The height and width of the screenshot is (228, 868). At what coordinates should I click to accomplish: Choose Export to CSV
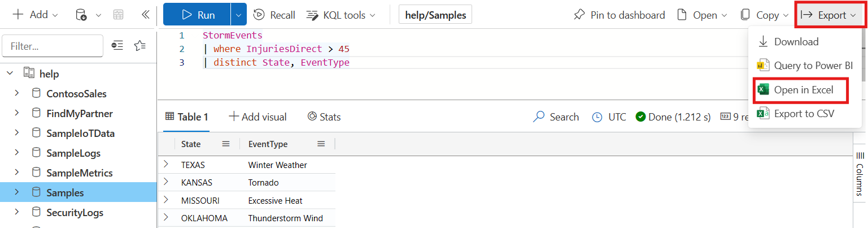pyautogui.click(x=804, y=114)
